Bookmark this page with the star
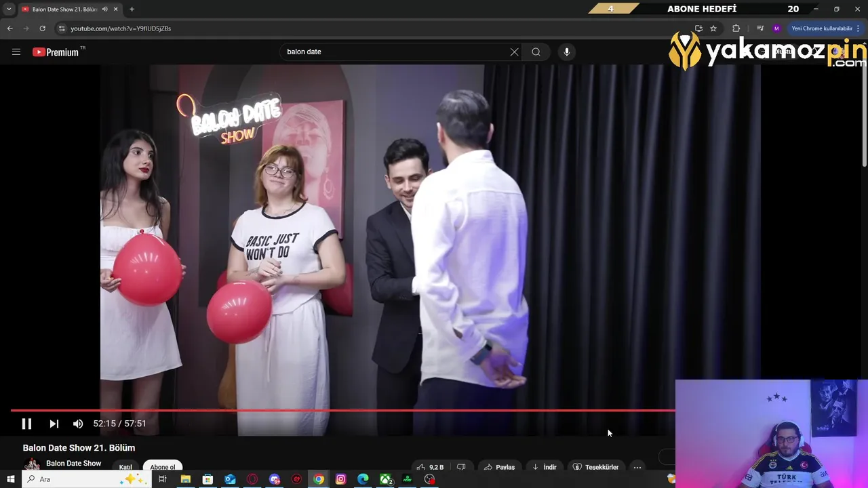The height and width of the screenshot is (488, 868). coord(713,28)
